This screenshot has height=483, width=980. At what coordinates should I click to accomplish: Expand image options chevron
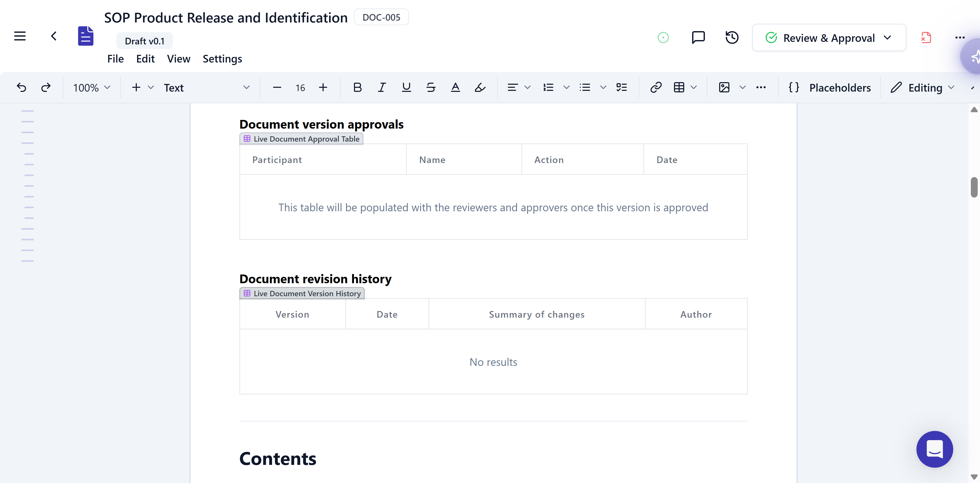[743, 88]
